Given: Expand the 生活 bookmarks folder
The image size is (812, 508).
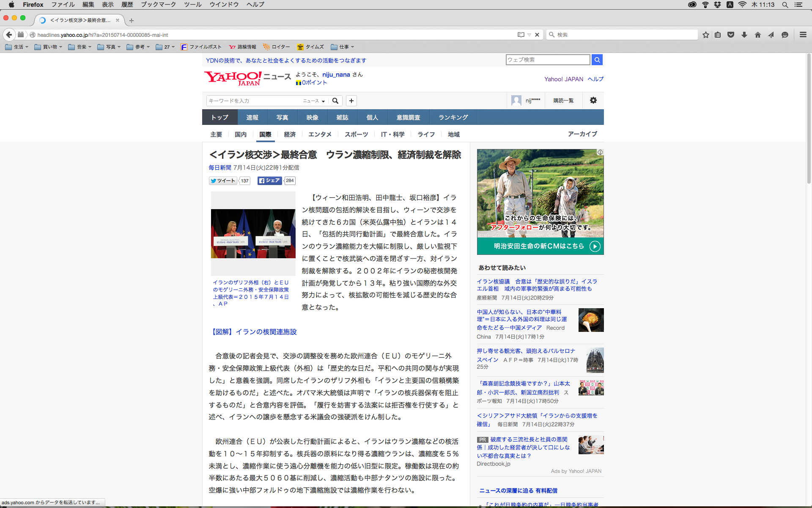Looking at the screenshot, I should tap(17, 47).
